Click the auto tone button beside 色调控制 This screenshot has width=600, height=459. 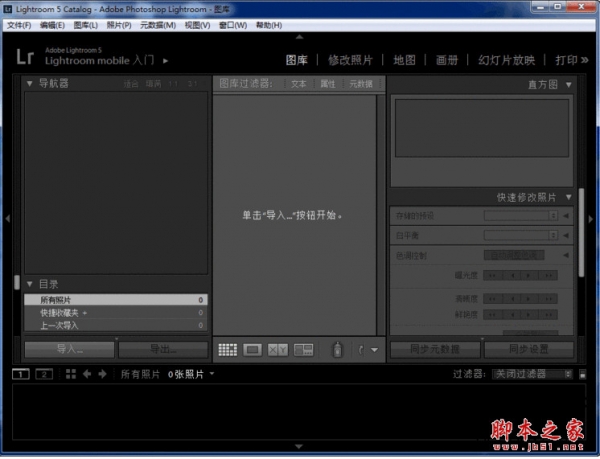pyautogui.click(x=514, y=255)
